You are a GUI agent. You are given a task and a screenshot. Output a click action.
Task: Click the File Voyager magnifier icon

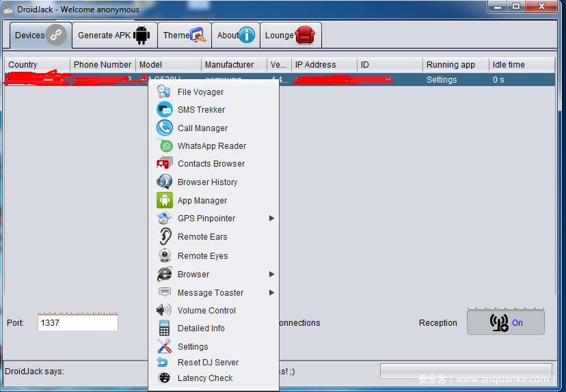[x=164, y=92]
